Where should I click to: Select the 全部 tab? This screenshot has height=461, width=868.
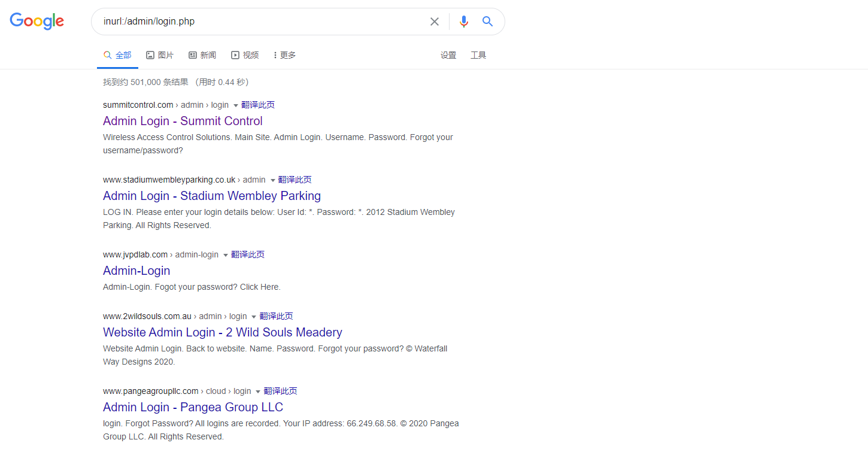(117, 55)
